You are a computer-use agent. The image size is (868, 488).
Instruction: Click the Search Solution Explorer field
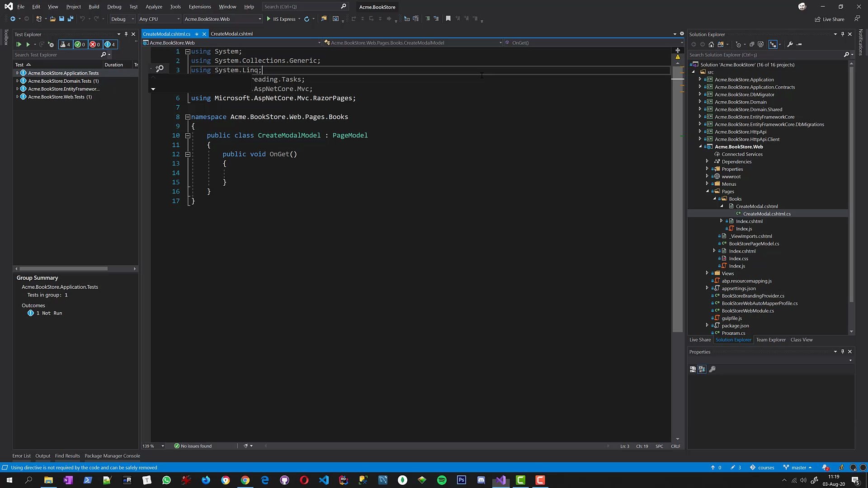pos(766,55)
